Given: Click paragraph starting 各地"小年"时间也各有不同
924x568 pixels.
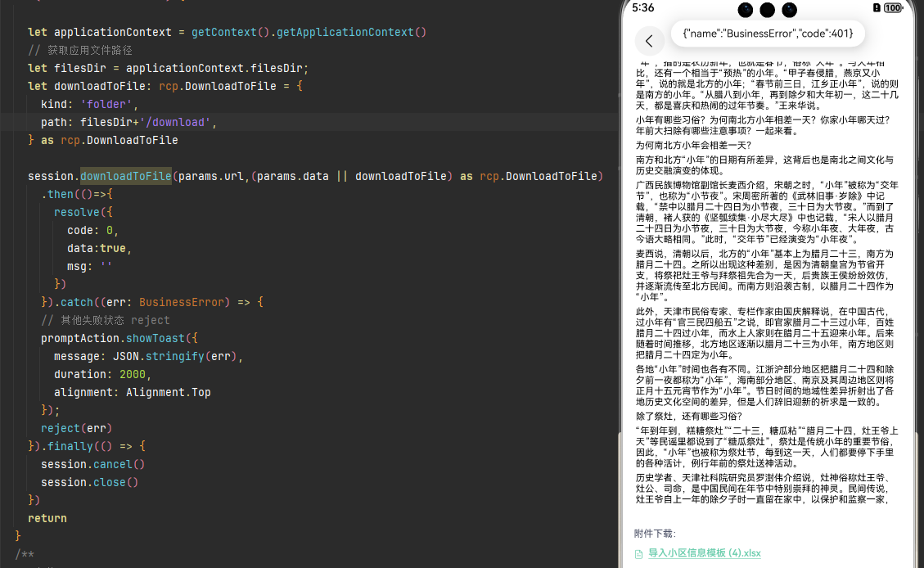Looking at the screenshot, I should click(765, 385).
